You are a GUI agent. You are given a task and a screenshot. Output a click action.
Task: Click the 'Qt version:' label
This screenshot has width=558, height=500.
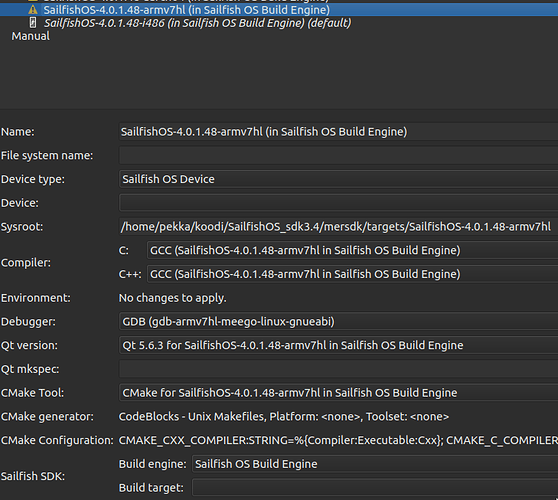(x=29, y=345)
